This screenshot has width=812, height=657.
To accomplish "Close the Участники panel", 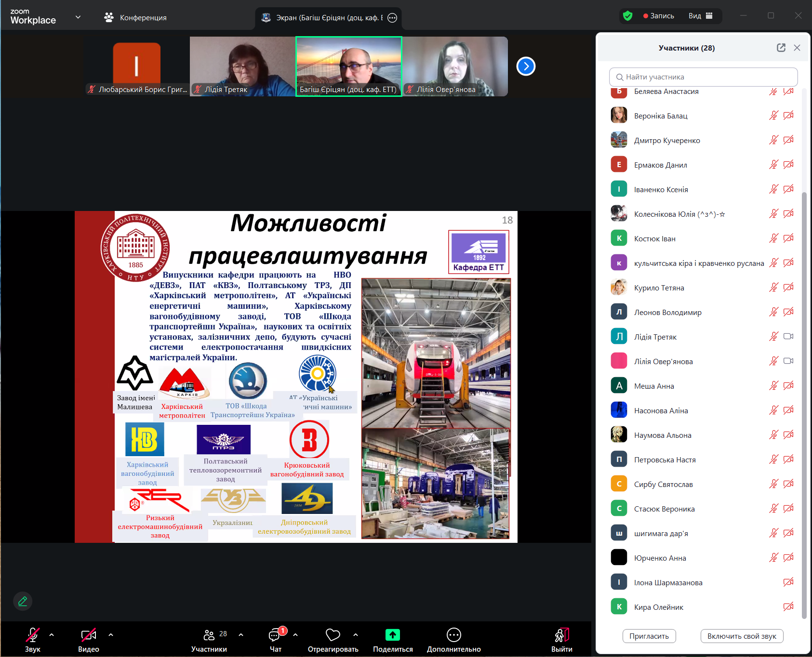I will [797, 48].
